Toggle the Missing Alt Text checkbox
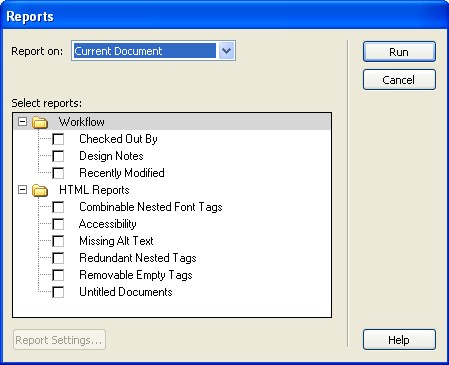This screenshot has height=365, width=449. coord(58,241)
